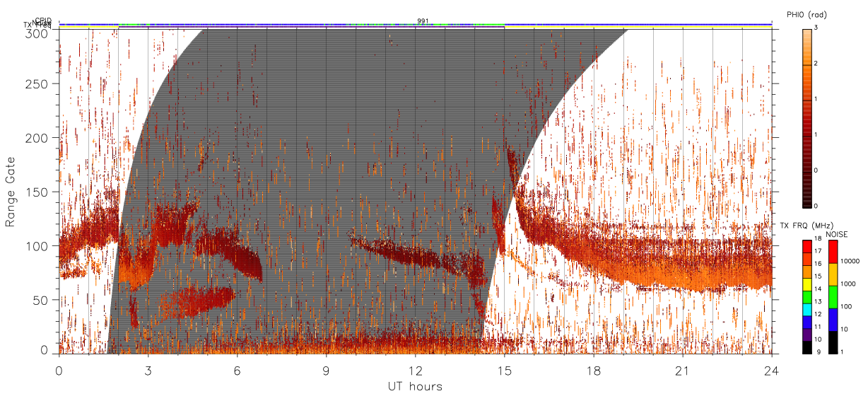
Task: Click the "14" label on the TX FRQ scale
Action: 819,289
